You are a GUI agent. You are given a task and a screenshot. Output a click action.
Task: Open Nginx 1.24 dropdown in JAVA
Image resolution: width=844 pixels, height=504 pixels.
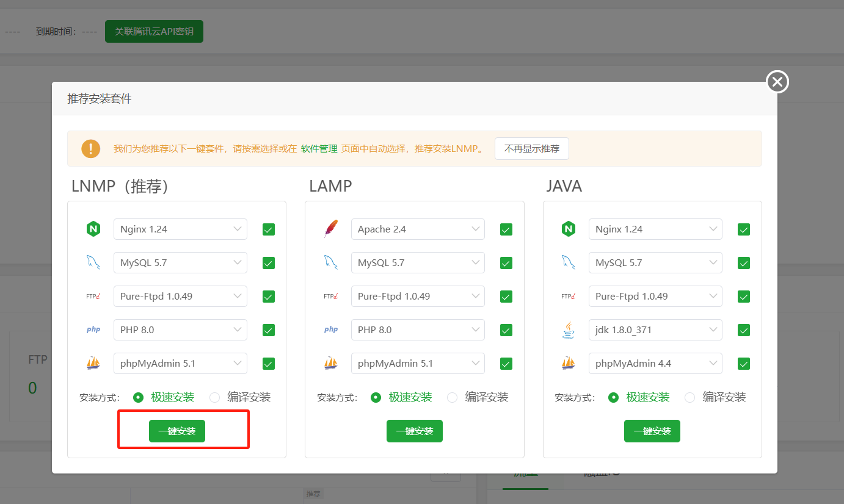pyautogui.click(x=655, y=229)
